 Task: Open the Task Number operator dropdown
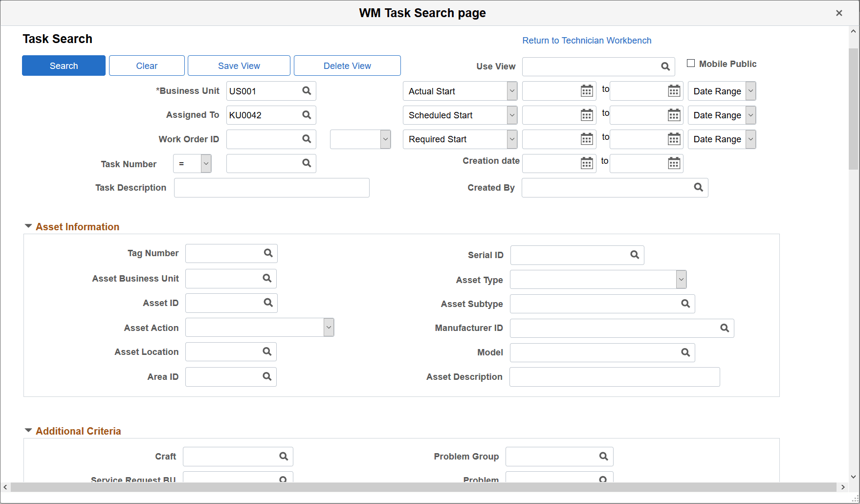click(x=205, y=163)
